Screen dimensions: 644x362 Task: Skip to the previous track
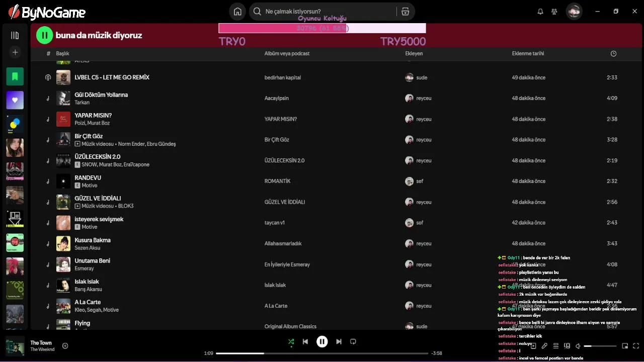pyautogui.click(x=305, y=342)
